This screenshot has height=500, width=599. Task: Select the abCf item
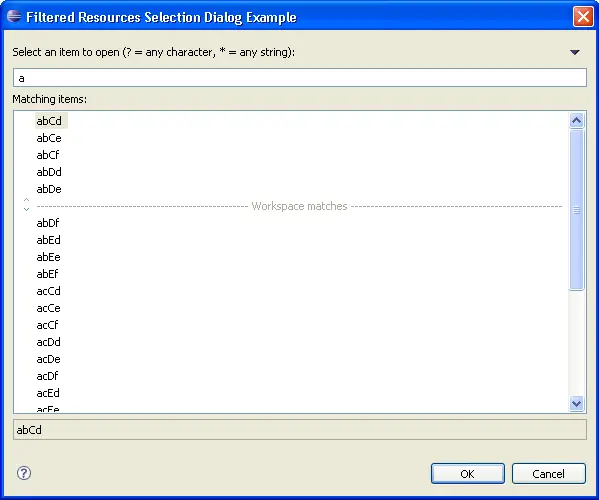click(x=48, y=155)
